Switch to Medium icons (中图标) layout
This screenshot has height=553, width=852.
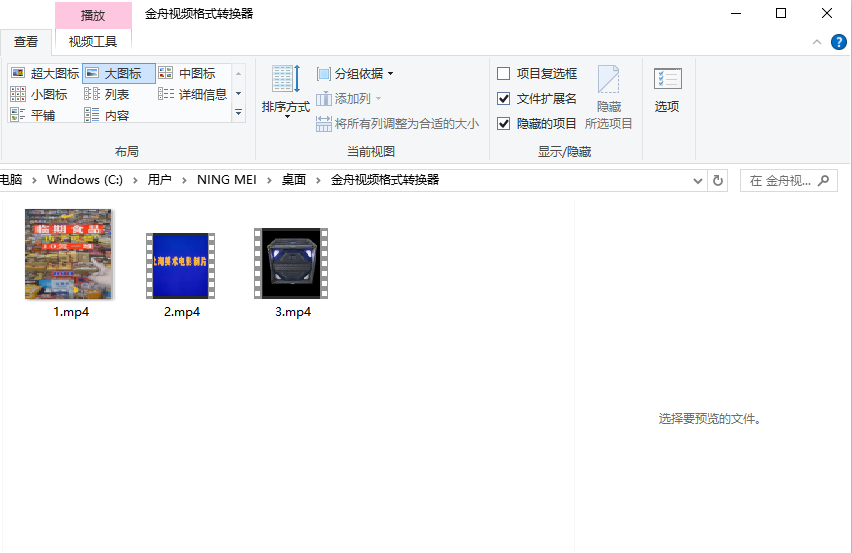(x=186, y=73)
